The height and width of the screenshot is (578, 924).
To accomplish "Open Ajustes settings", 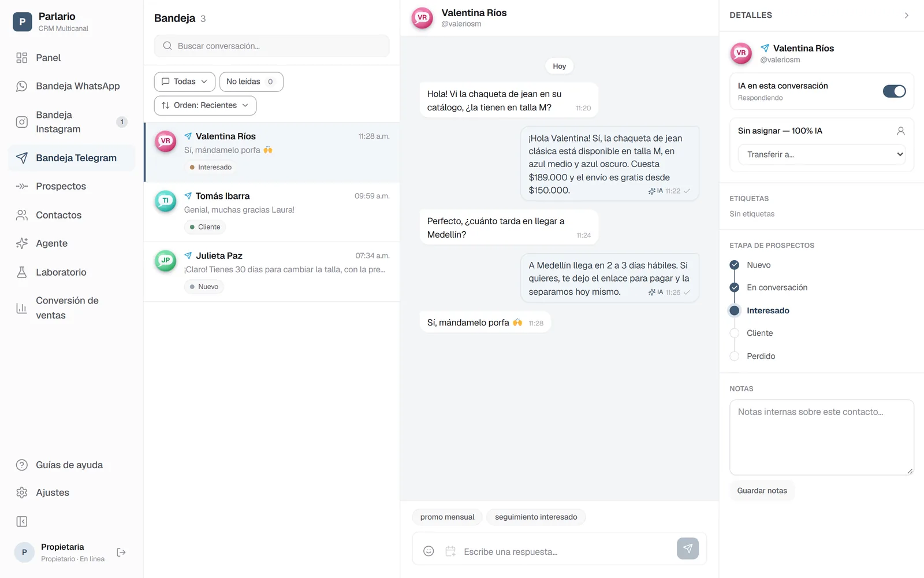I will [72, 492].
